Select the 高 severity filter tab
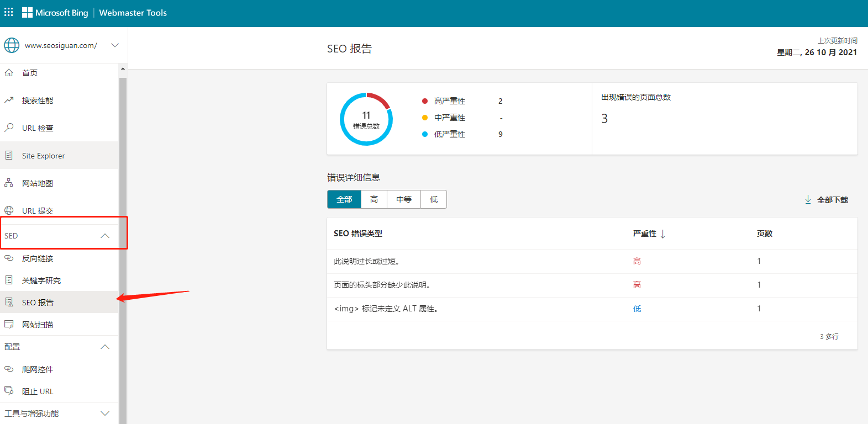 pyautogui.click(x=374, y=199)
